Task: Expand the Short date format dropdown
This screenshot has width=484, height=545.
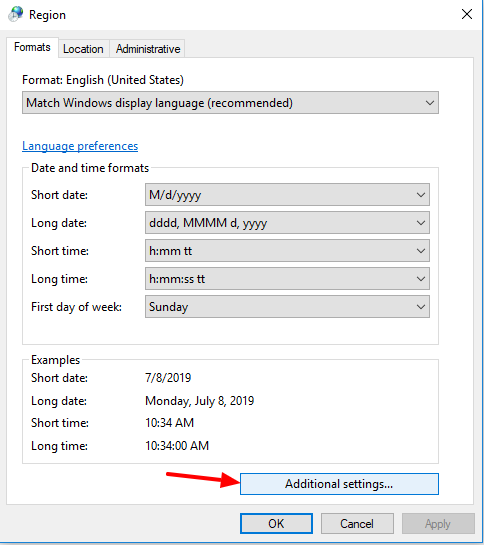Action: tap(287, 195)
